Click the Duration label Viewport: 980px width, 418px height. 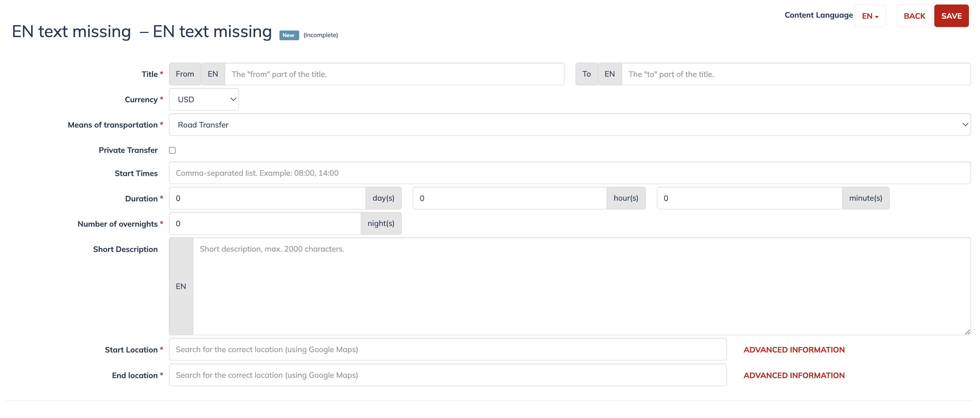point(141,199)
